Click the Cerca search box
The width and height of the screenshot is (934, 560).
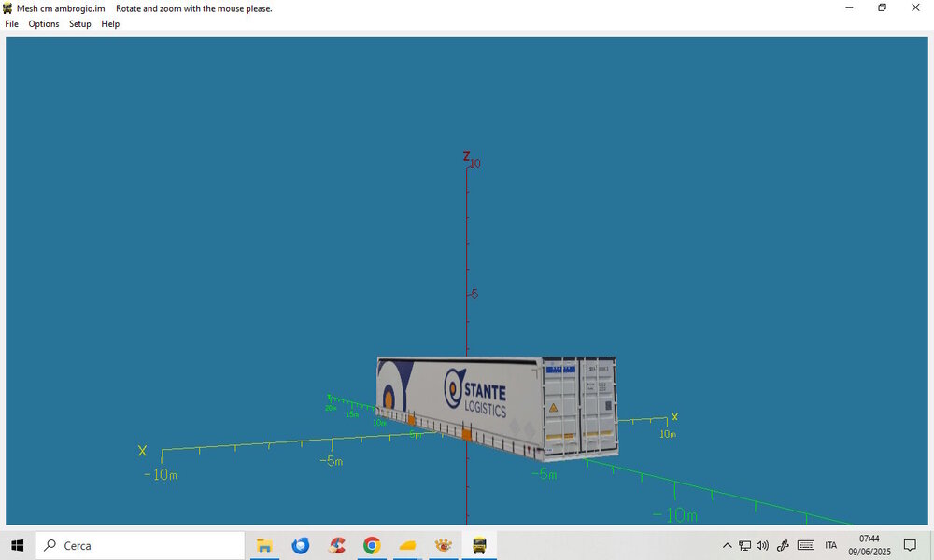coord(140,545)
